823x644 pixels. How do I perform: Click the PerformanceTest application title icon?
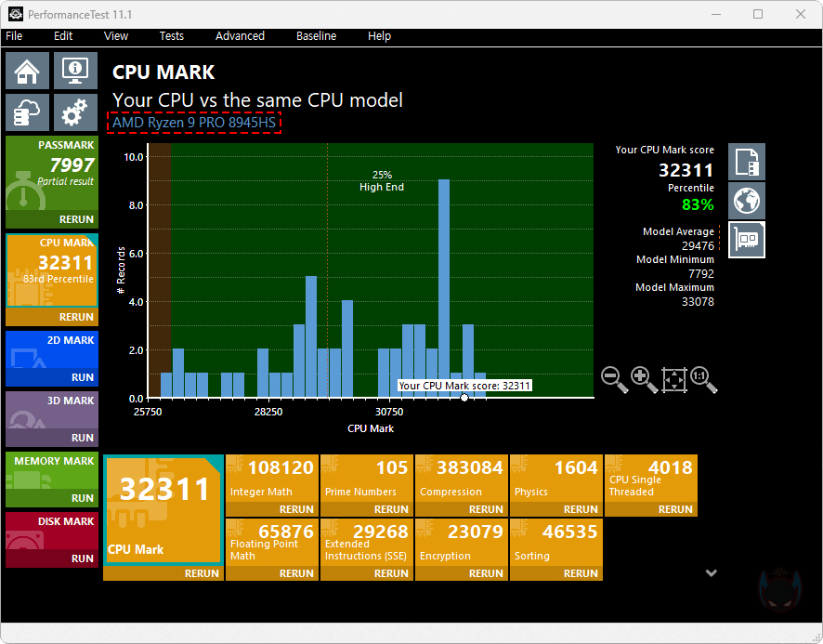coord(16,14)
